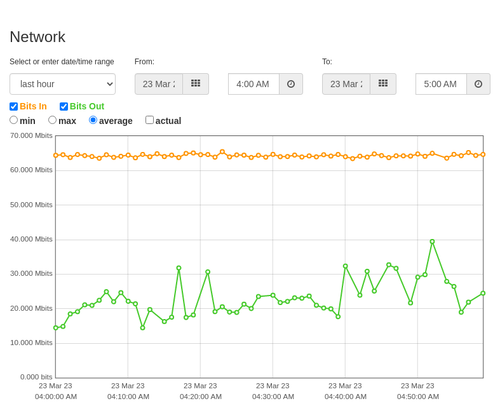Open the To date calendar picker icon
This screenshot has width=500, height=403.
click(x=383, y=84)
